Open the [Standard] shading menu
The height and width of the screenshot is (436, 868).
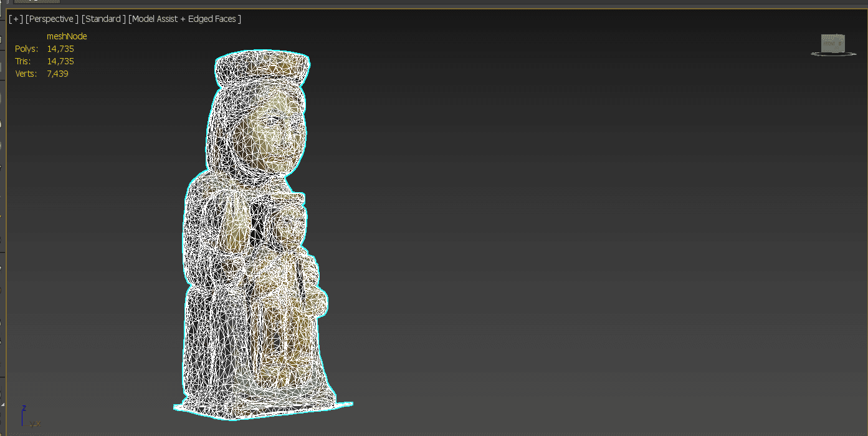click(x=103, y=19)
